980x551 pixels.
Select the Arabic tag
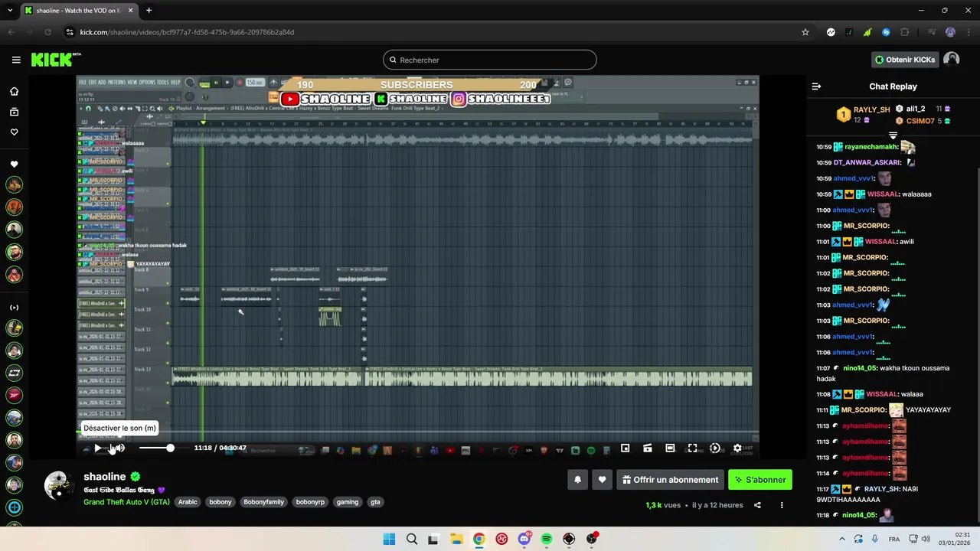point(188,502)
